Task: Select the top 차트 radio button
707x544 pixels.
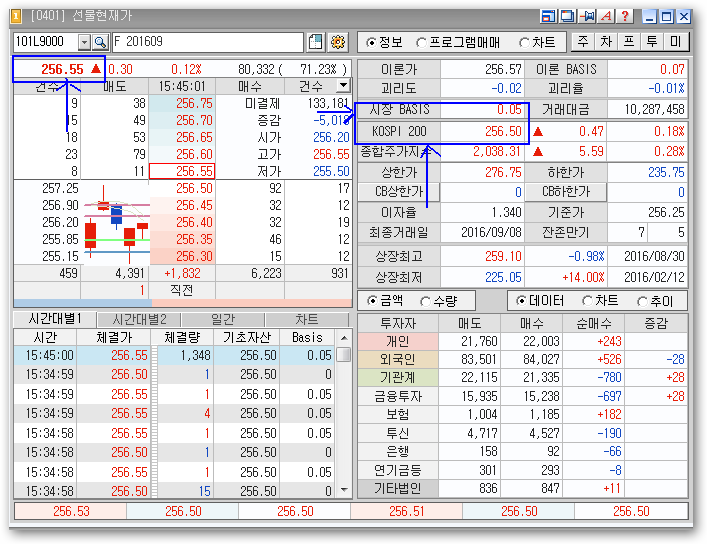Action: (524, 43)
